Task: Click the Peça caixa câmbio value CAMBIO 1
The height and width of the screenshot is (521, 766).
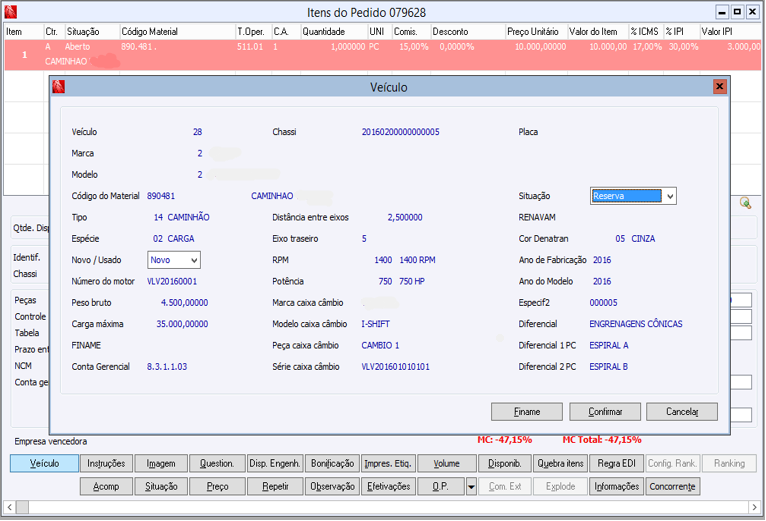Action: click(380, 346)
